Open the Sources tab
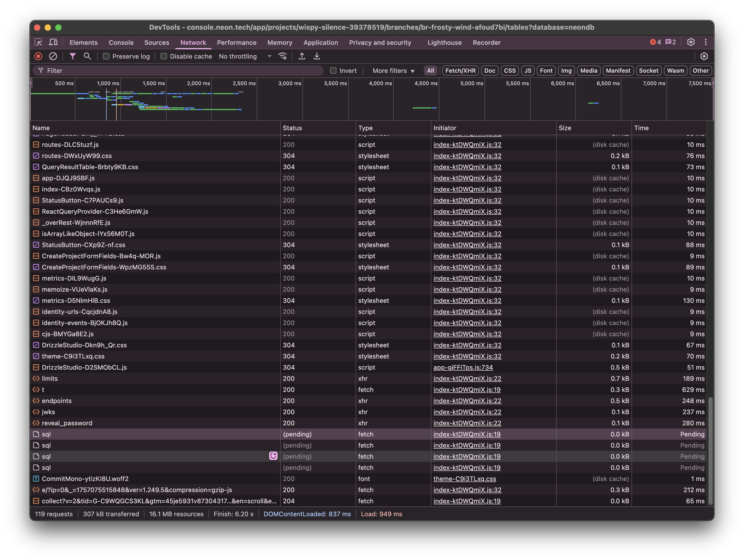 (x=157, y=42)
